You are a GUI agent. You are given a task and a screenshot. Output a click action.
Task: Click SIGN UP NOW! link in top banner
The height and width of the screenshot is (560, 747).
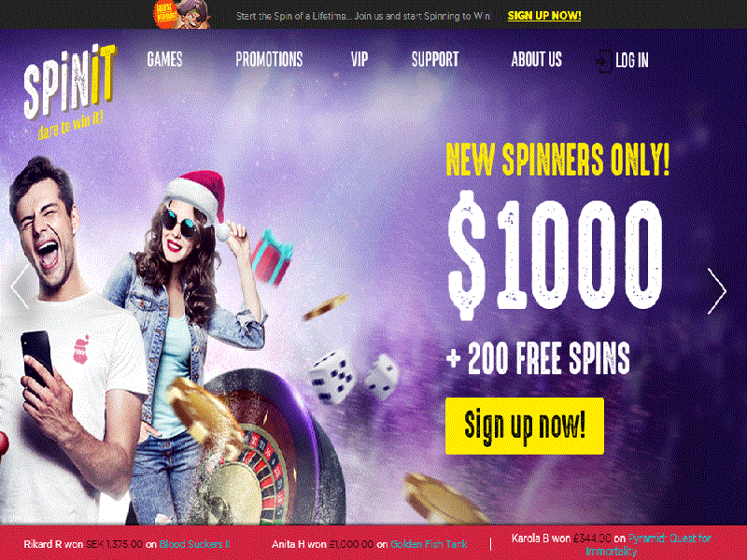coord(544,15)
